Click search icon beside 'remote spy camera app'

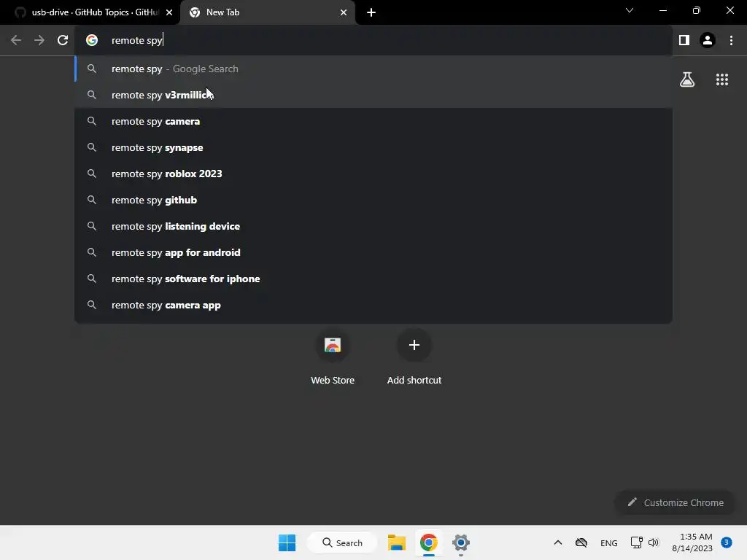(x=92, y=305)
